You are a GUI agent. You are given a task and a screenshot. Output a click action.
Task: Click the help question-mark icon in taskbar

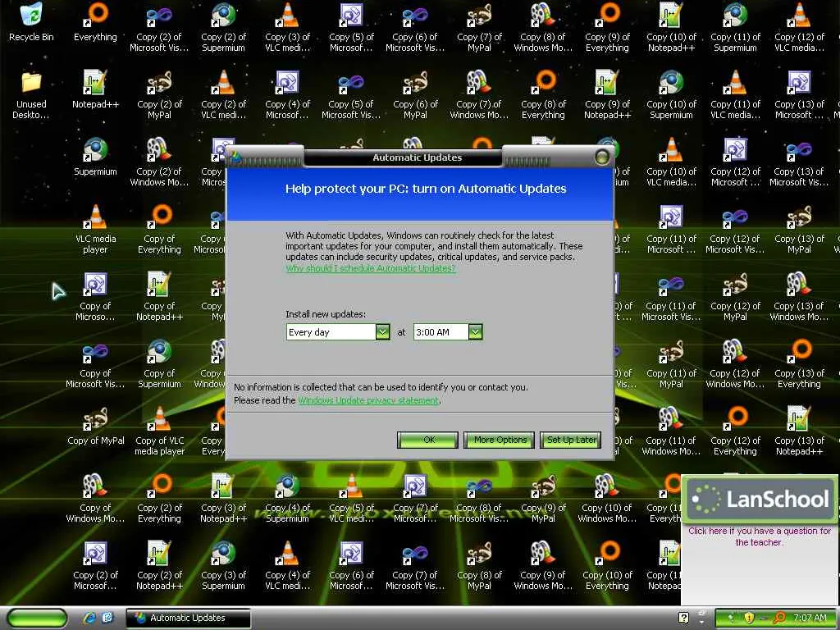[x=683, y=619]
